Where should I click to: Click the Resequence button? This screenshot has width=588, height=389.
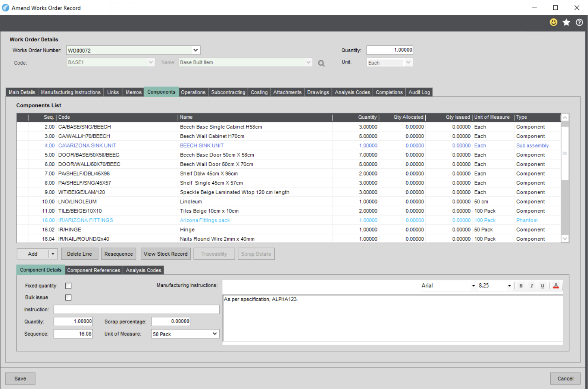(119, 254)
